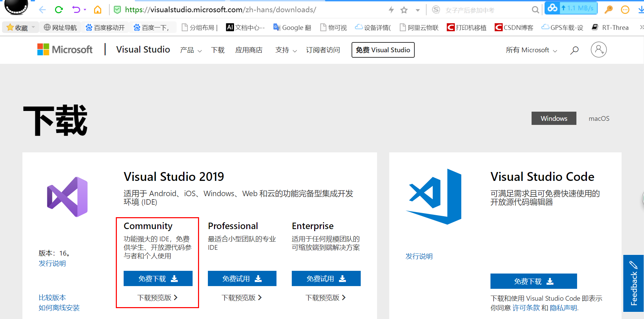Screen dimensions: 644x319
Task: Open the GPS车载 bookmark
Action: point(562,27)
